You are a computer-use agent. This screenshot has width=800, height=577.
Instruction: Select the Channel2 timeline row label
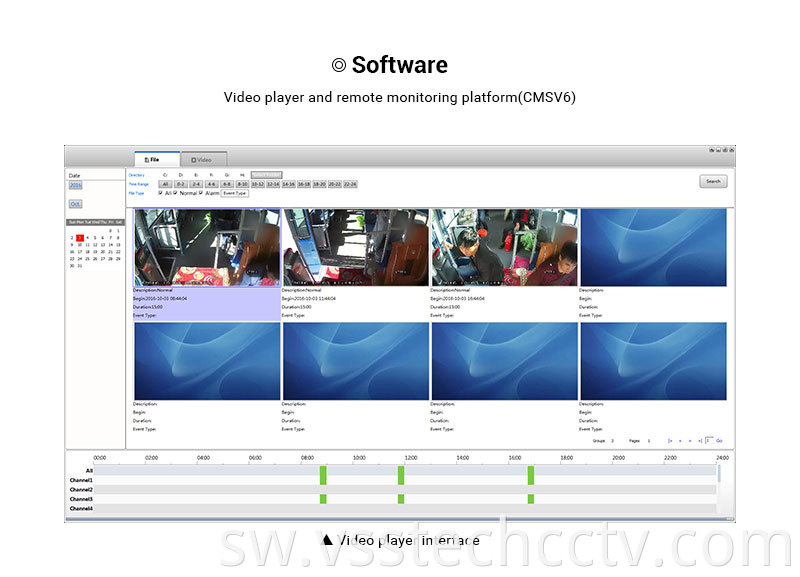pyautogui.click(x=81, y=490)
